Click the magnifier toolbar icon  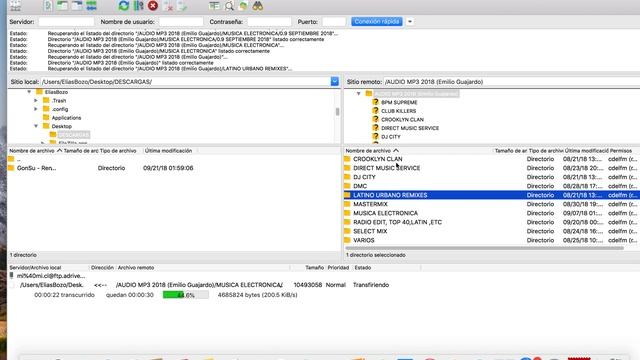pyautogui.click(x=229, y=6)
